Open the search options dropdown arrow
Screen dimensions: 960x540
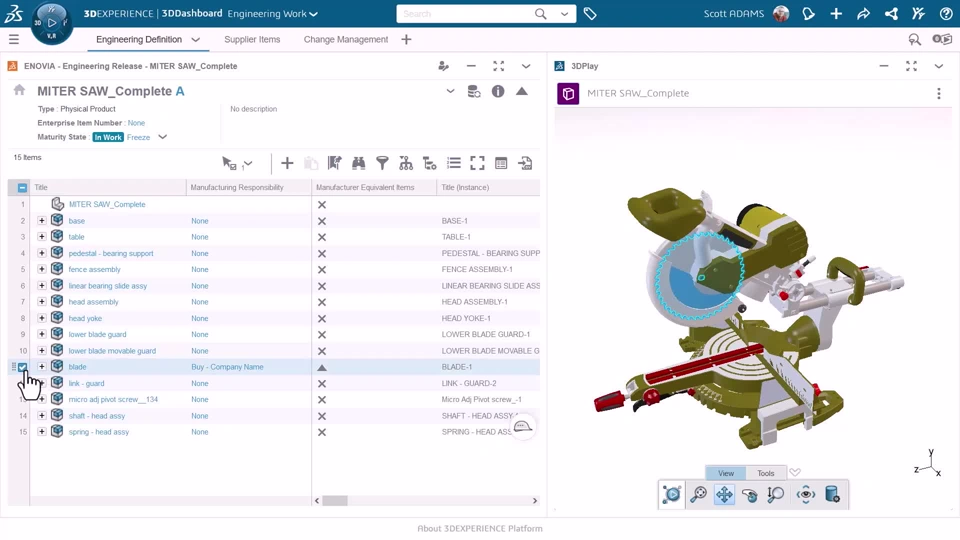pyautogui.click(x=564, y=13)
